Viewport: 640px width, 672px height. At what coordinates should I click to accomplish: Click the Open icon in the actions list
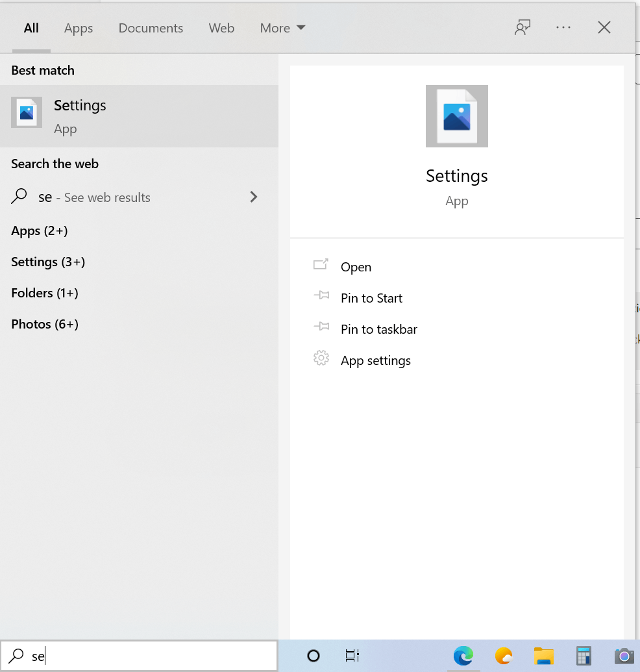[321, 264]
